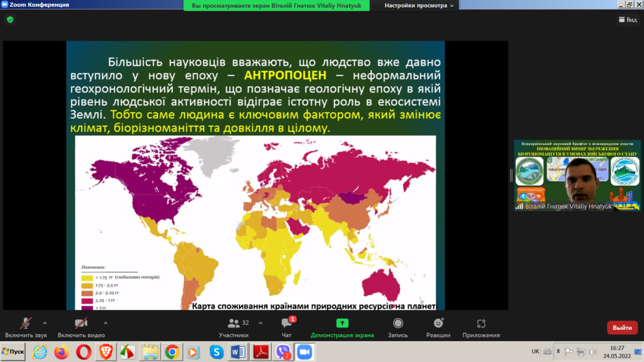This screenshot has width=644, height=362.
Task: Click the Запись record button
Action: point(397,326)
